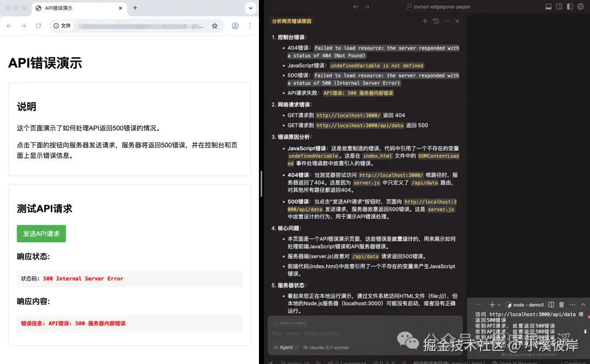Screen dimensions: 590x364
Task: Bookmark the page using the star icon
Action: click(215, 25)
